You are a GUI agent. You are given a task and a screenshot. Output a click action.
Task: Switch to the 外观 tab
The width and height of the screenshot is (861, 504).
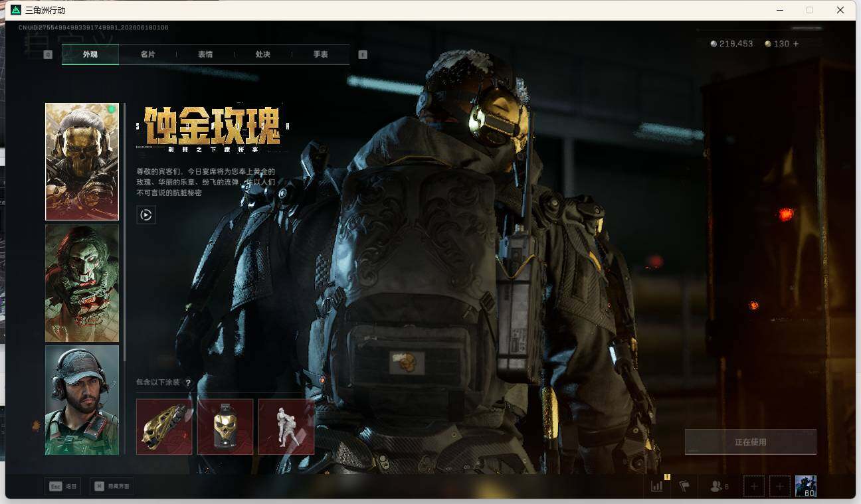click(x=90, y=54)
